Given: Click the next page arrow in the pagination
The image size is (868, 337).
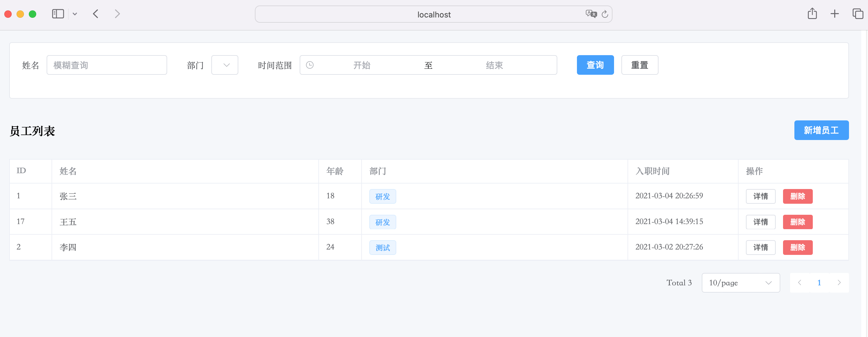Looking at the screenshot, I should tap(839, 283).
